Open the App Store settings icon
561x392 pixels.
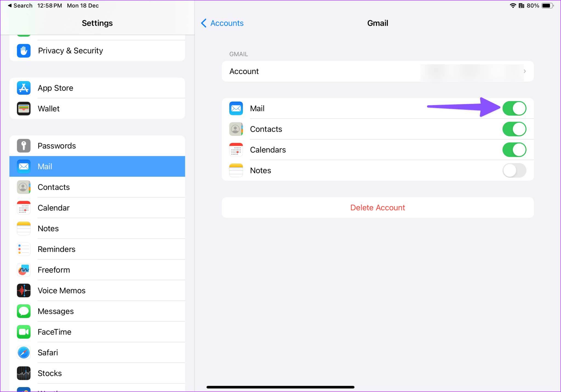(x=24, y=88)
